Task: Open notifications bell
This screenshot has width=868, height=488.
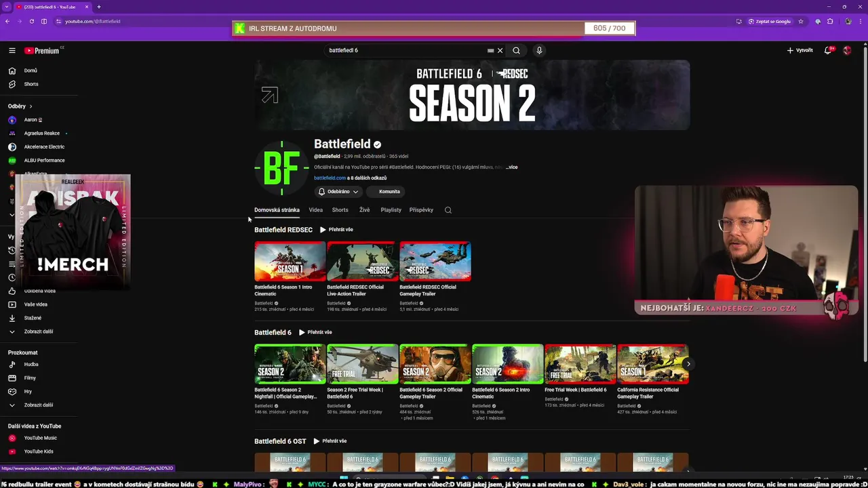Action: point(828,50)
